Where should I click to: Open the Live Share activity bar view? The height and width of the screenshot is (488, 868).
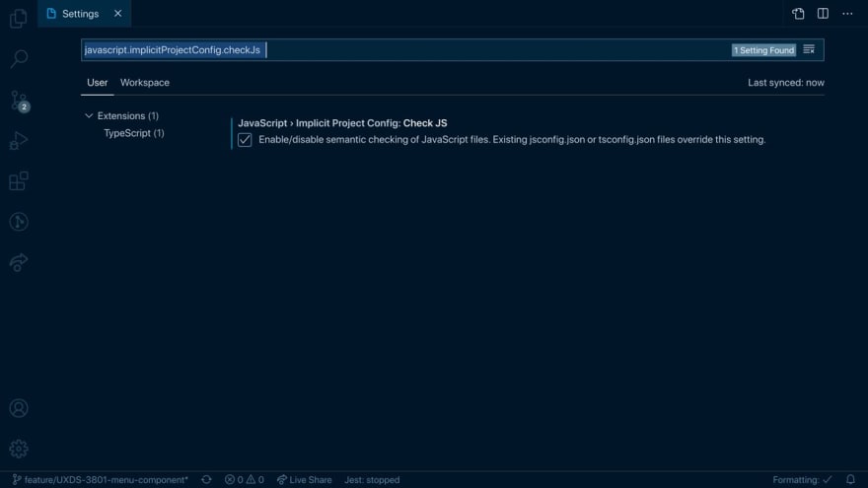pyautogui.click(x=19, y=262)
